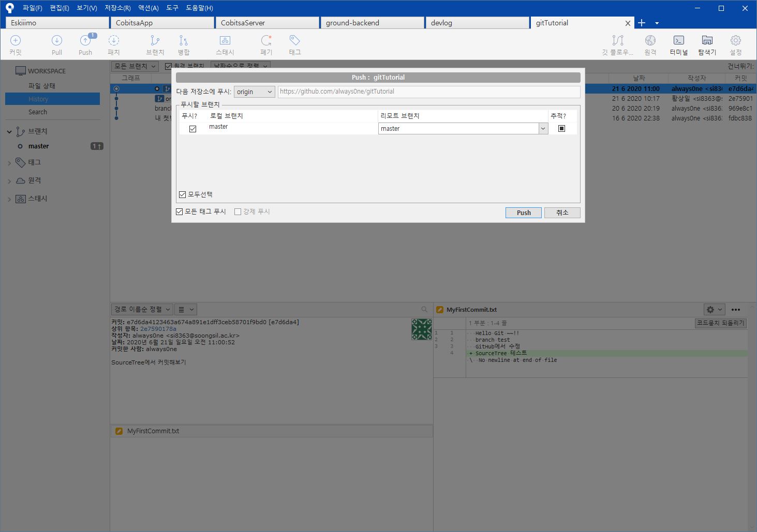Click the Push button in dialog
This screenshot has width=757, height=532.
[524, 212]
